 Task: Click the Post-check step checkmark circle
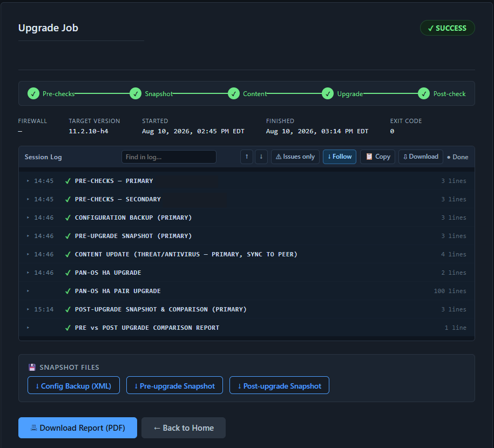[424, 93]
